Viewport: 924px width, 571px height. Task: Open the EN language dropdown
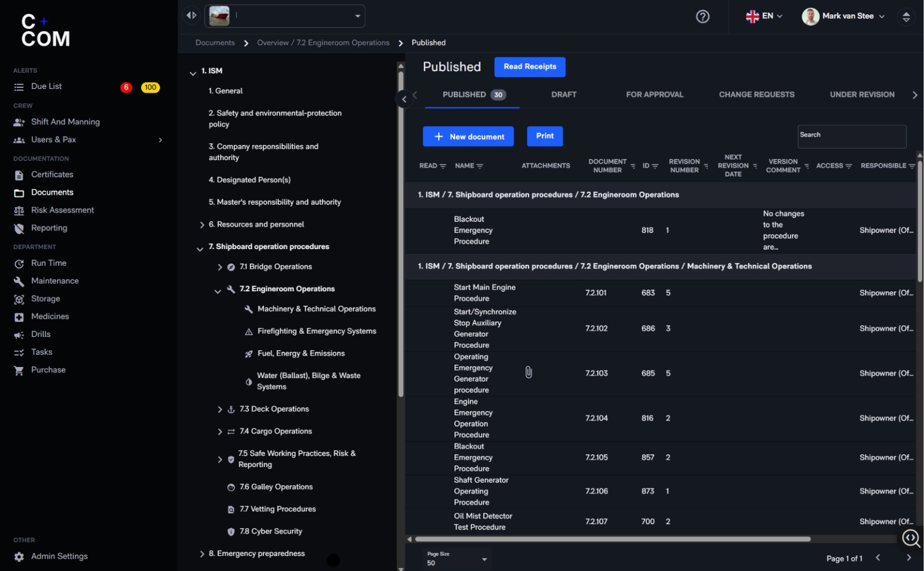coord(764,16)
